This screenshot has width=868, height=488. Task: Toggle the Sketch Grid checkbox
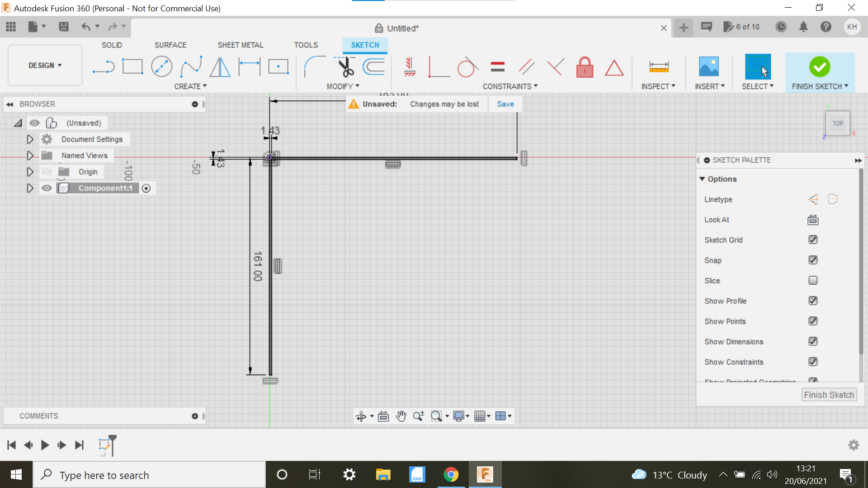[x=813, y=239]
